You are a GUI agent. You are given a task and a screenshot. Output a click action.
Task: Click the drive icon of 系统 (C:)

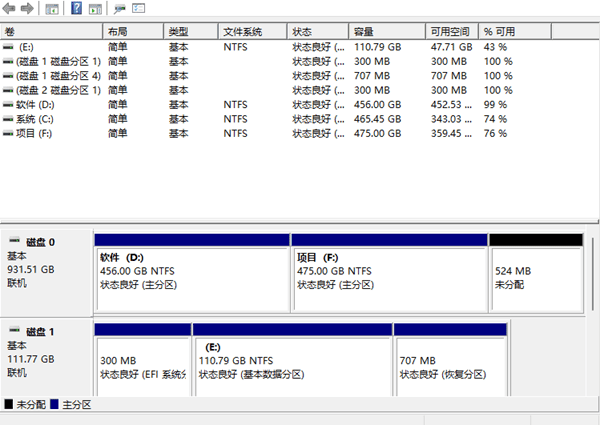pos(8,119)
